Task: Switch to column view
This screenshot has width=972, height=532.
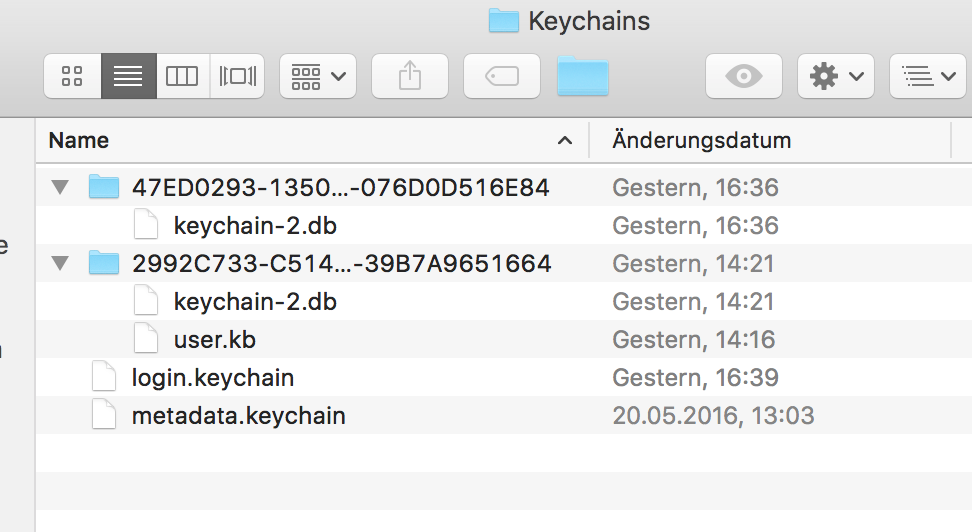Action: tap(182, 76)
